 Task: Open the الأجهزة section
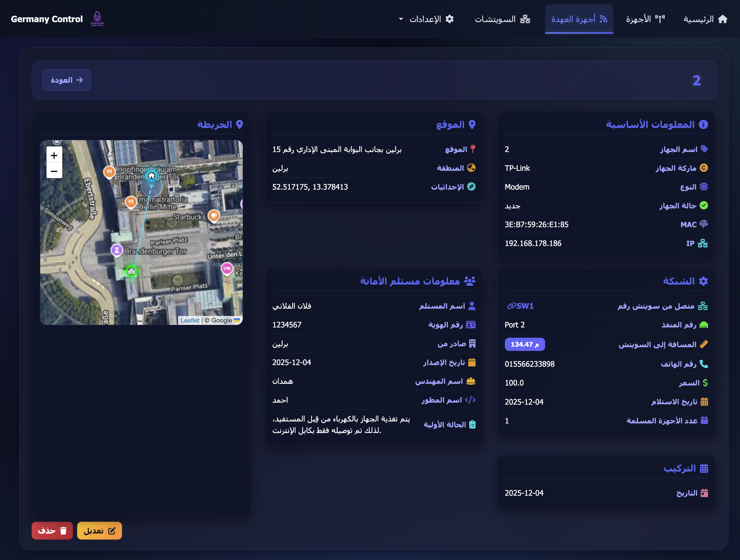645,19
